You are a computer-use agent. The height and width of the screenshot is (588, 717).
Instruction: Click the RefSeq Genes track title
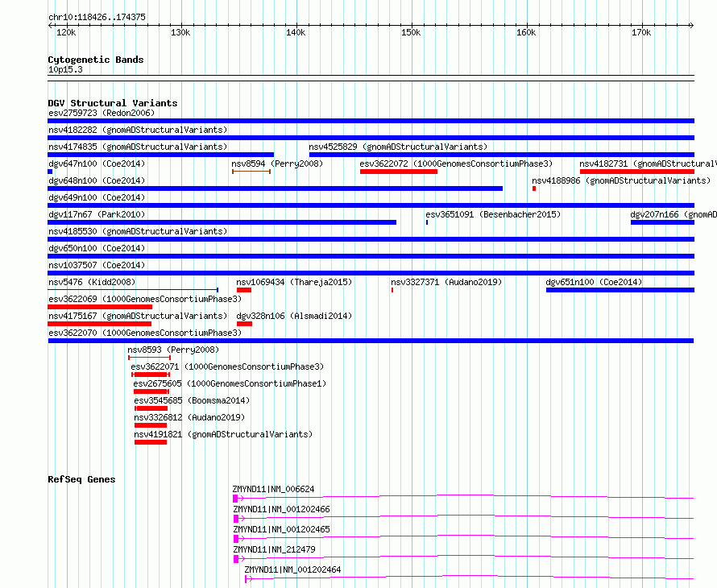81,479
